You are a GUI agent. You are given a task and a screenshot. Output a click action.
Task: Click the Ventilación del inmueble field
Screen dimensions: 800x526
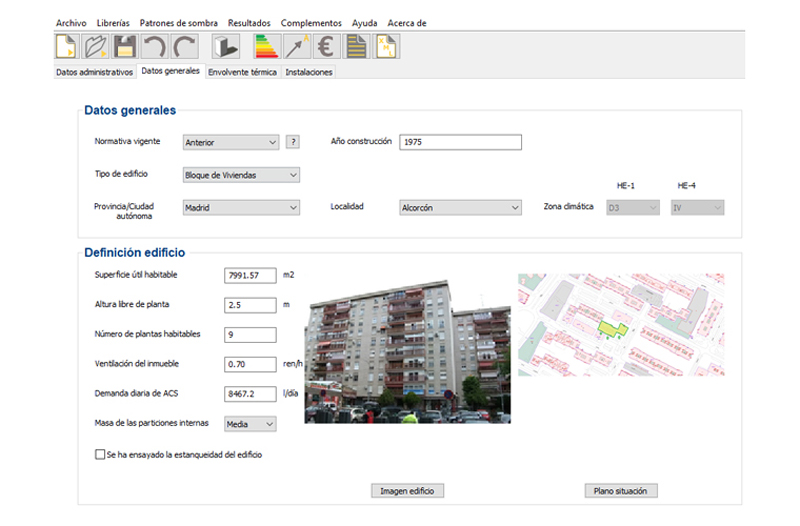(x=251, y=364)
